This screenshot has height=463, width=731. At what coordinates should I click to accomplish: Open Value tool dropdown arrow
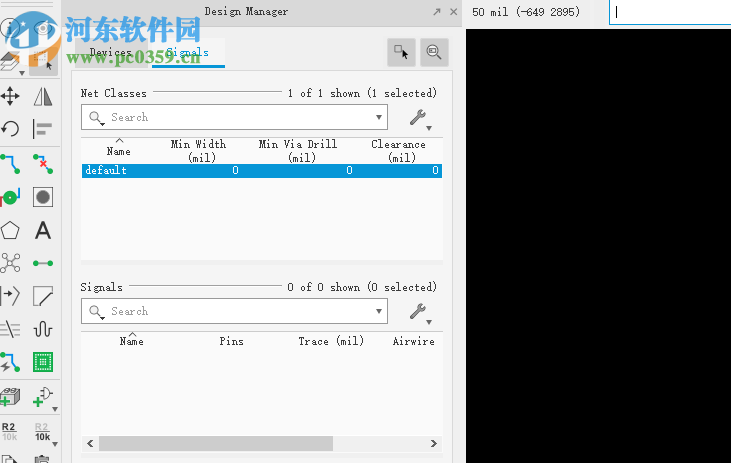coord(55,444)
